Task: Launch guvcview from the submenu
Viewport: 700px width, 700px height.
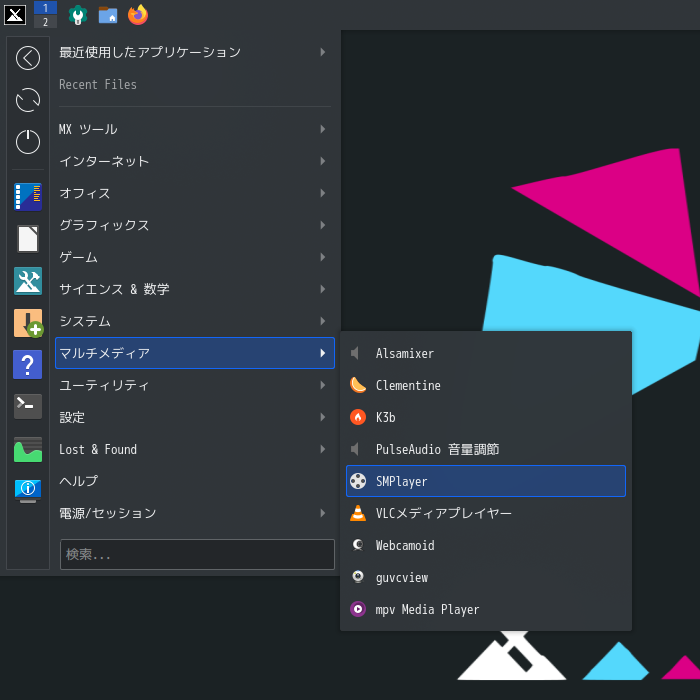Action: [486, 577]
